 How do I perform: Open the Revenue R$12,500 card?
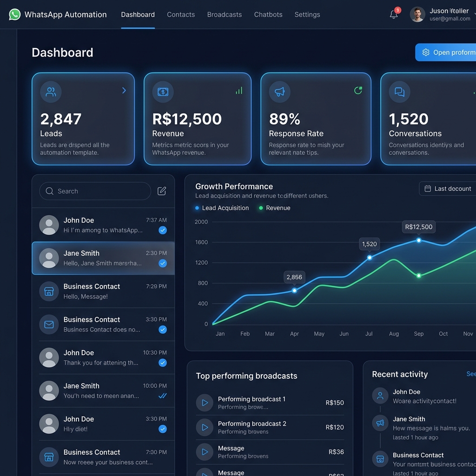coord(197,119)
